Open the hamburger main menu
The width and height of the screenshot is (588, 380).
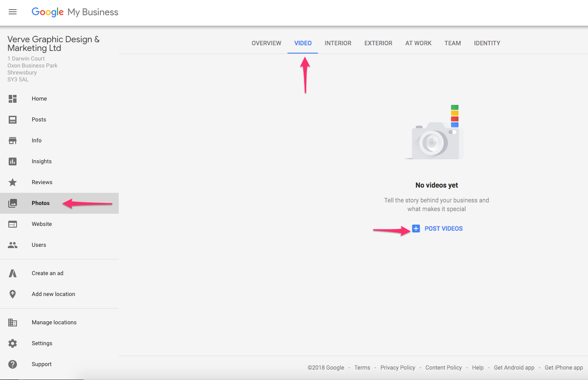13,12
